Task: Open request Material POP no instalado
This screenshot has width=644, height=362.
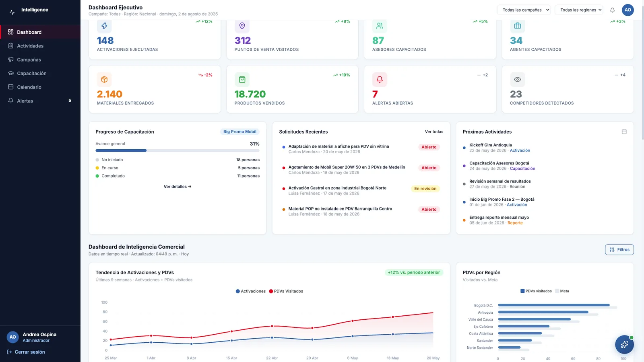Action: 361,211
